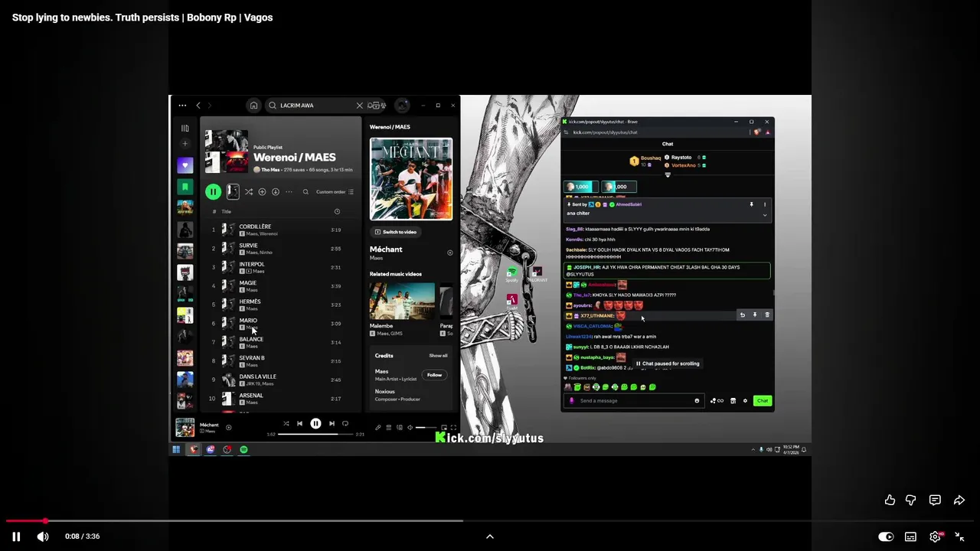Play track ARSENAL
Image resolution: width=980 pixels, height=551 pixels.
point(279,399)
